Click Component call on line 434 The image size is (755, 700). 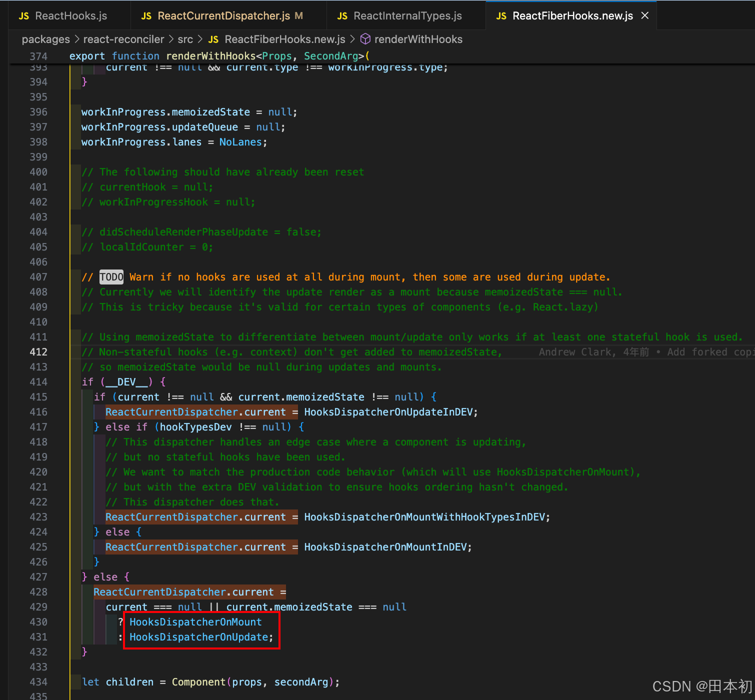coord(198,682)
